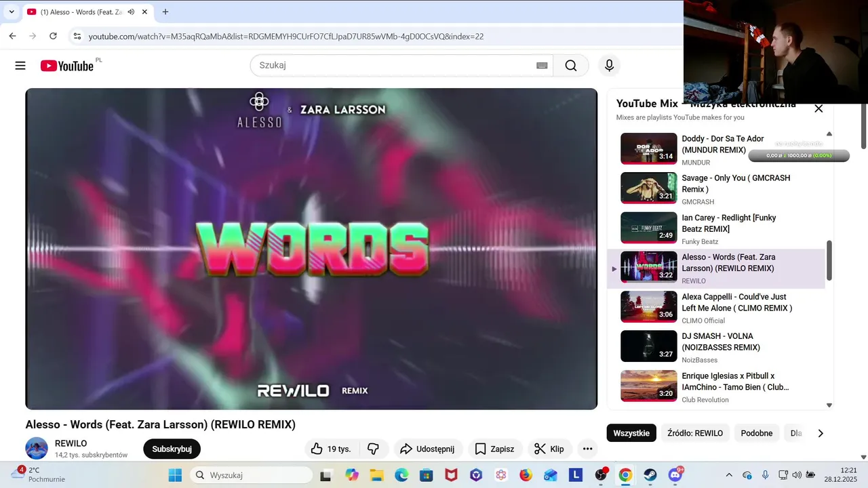Create a clip with Klip button
Viewport: 868px width, 488px height.
[x=550, y=449]
